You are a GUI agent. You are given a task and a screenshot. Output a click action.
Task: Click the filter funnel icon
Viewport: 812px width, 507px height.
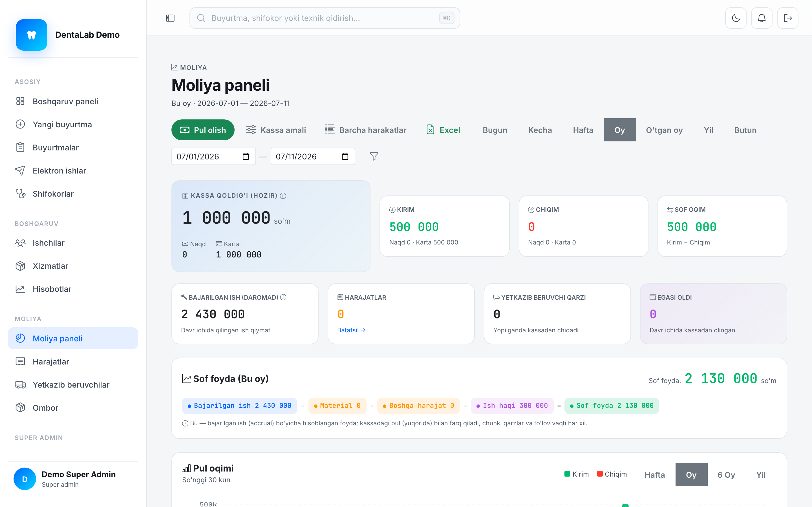tap(374, 156)
